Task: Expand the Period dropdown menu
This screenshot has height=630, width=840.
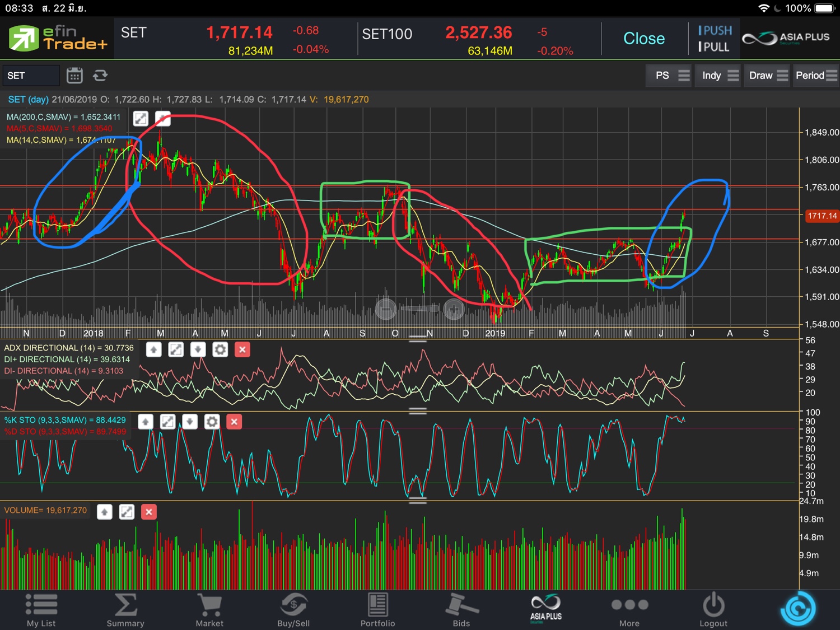Action: tap(816, 76)
